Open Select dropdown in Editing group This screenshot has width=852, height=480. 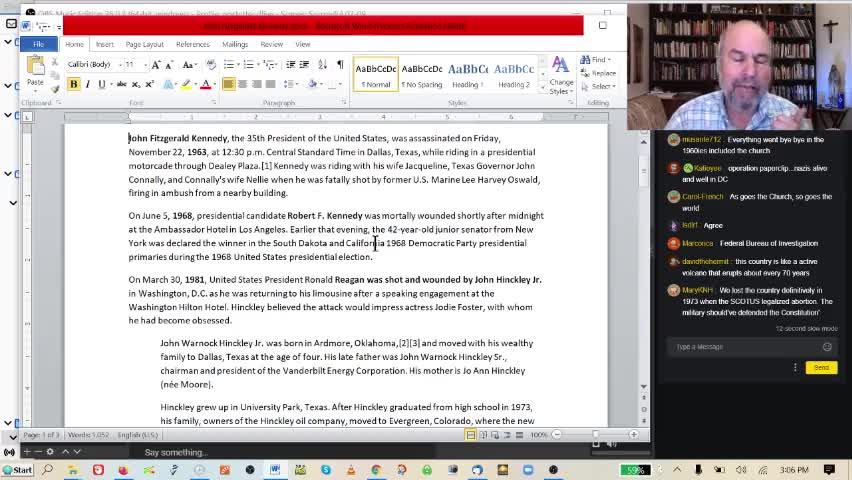pyautogui.click(x=598, y=86)
